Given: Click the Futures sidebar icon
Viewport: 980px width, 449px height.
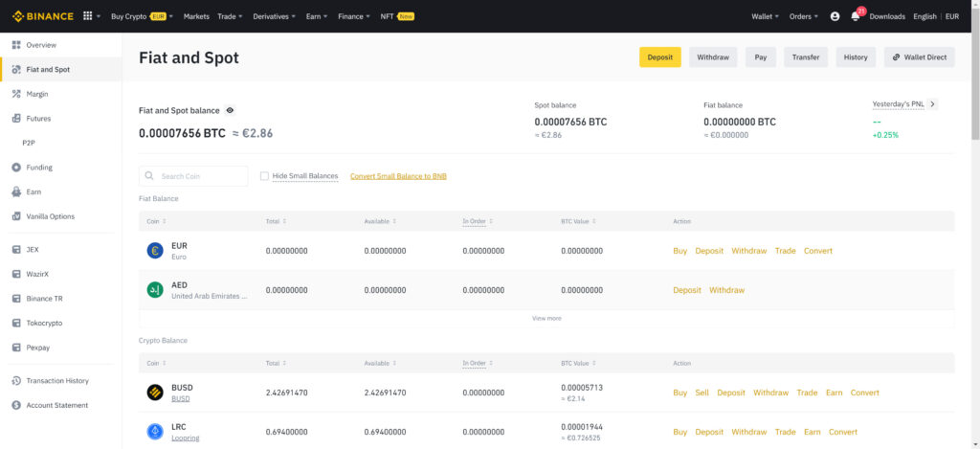Looking at the screenshot, I should click(17, 118).
